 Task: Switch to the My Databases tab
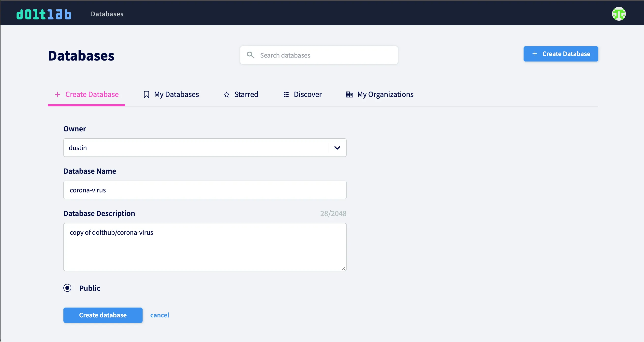[x=176, y=94]
